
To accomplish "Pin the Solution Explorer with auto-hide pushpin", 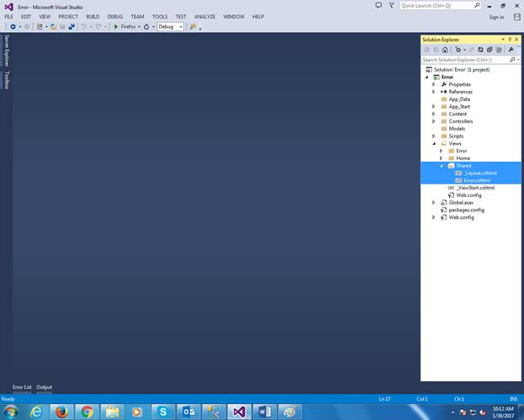I will [x=510, y=40].
